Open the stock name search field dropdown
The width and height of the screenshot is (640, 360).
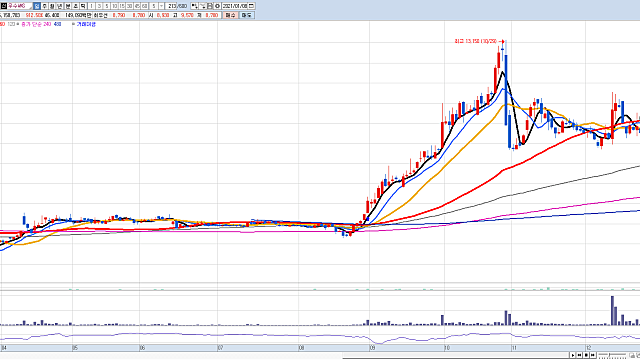point(31,8)
